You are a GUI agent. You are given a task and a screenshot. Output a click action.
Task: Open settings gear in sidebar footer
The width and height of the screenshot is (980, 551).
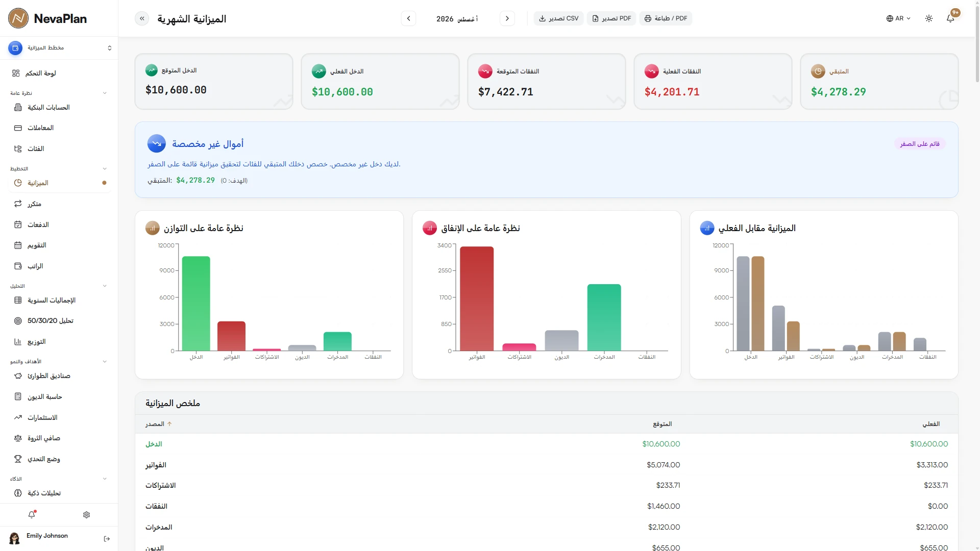[x=86, y=515]
